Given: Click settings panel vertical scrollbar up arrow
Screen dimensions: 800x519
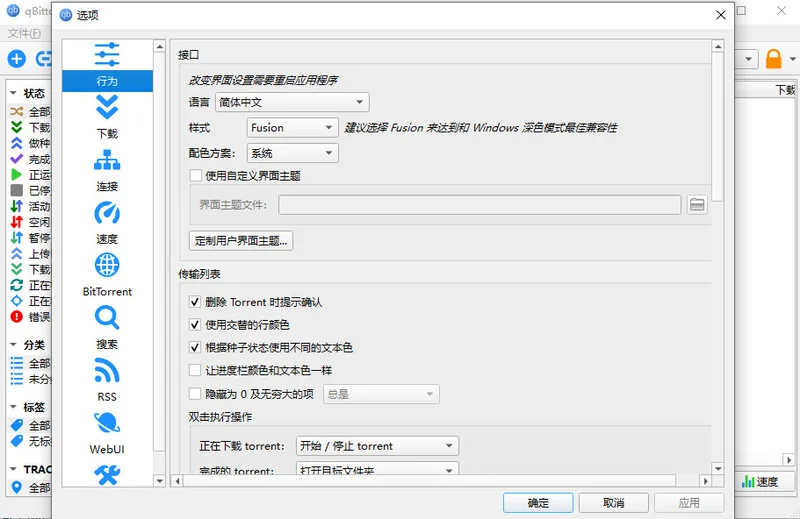Looking at the screenshot, I should 718,46.
